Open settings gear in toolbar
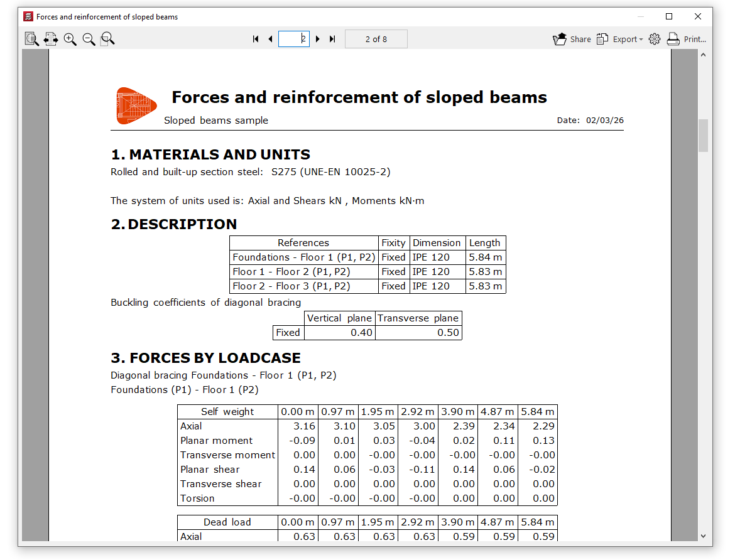The height and width of the screenshot is (560, 735). (655, 39)
